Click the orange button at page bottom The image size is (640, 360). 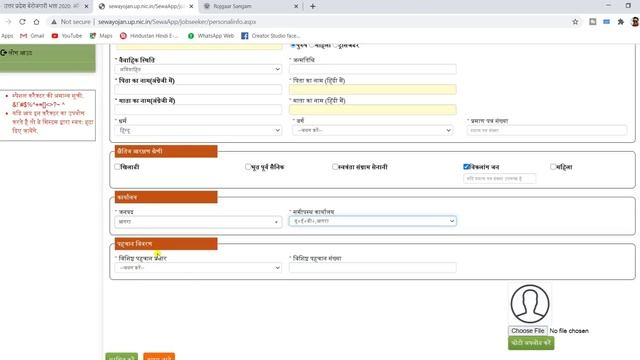[x=159, y=356]
